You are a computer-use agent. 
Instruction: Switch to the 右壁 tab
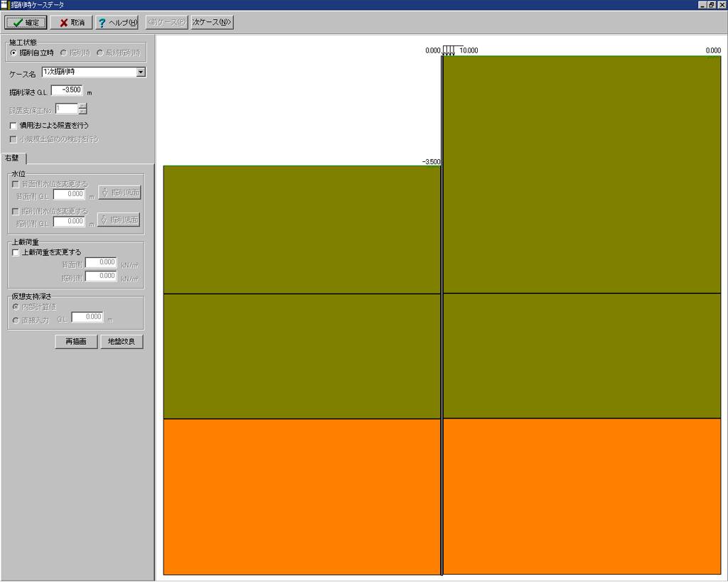(13, 158)
